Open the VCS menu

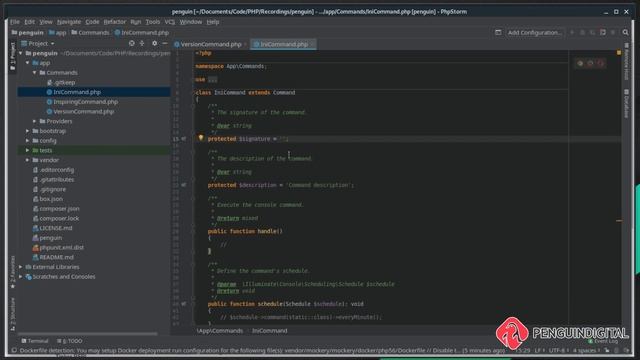170,22
